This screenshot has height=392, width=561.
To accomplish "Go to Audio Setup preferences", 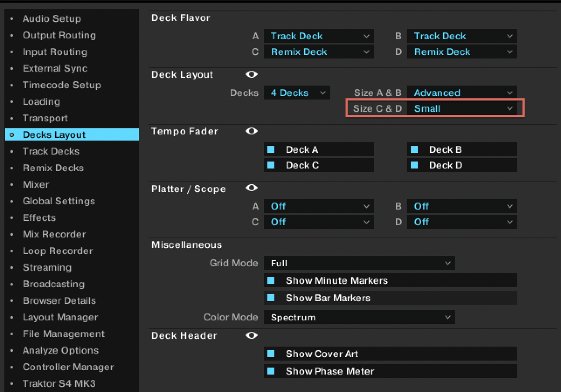I will click(x=52, y=19).
